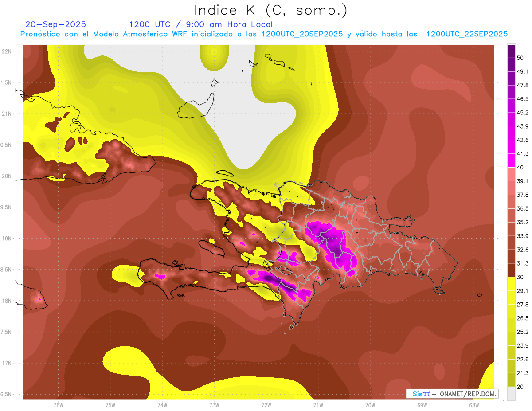
Task: Click the colorbar value "22.6"
Action: (523, 360)
